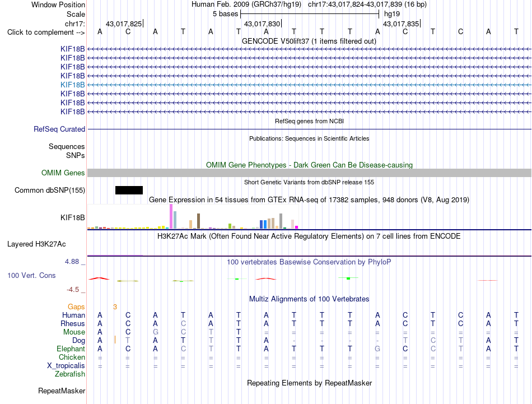Click the 'Click to complement -->' label
Screen dimensions: 532x404
click(46, 32)
